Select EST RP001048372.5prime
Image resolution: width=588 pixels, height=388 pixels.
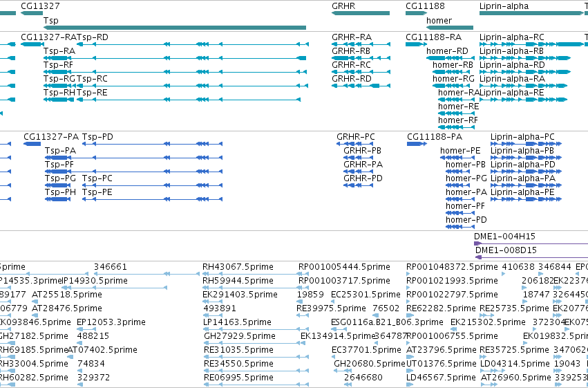coord(452,267)
